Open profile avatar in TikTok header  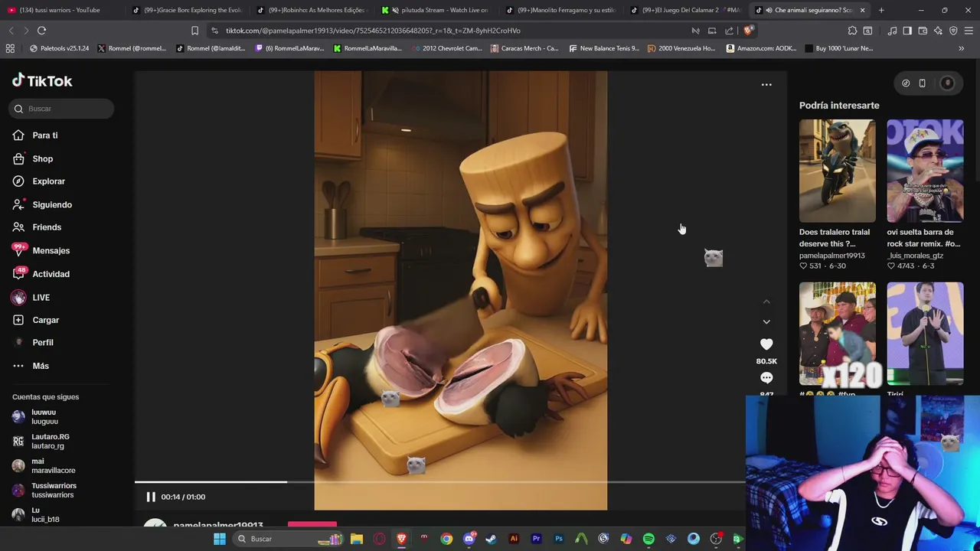coord(947,83)
